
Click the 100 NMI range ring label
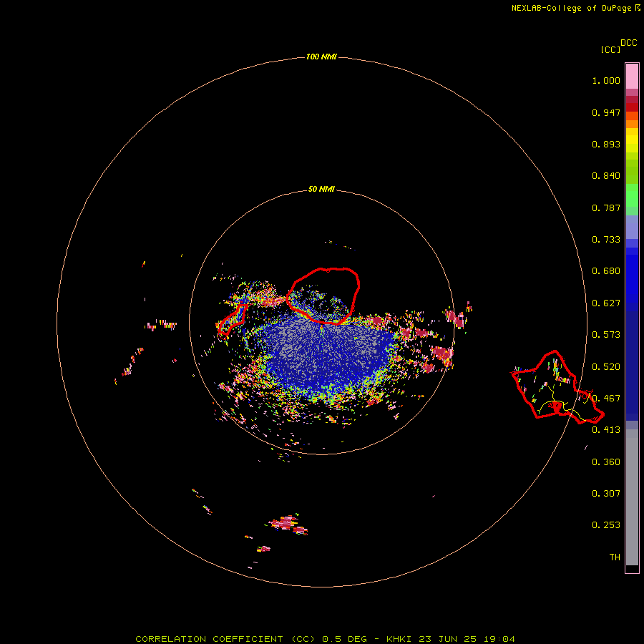pos(321,57)
